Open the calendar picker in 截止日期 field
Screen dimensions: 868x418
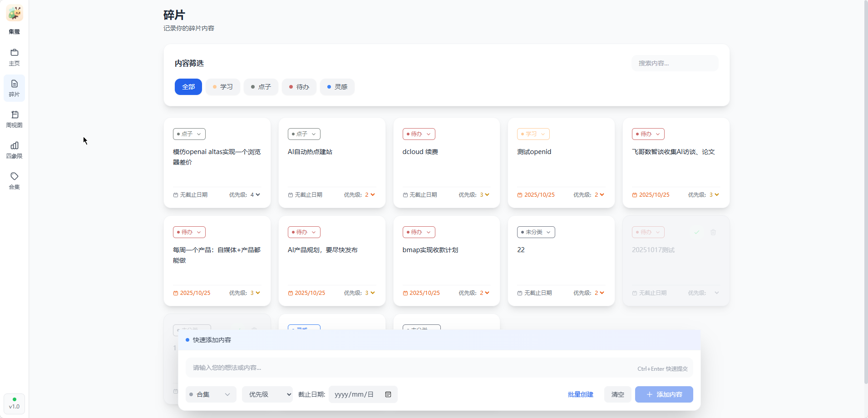point(388,394)
